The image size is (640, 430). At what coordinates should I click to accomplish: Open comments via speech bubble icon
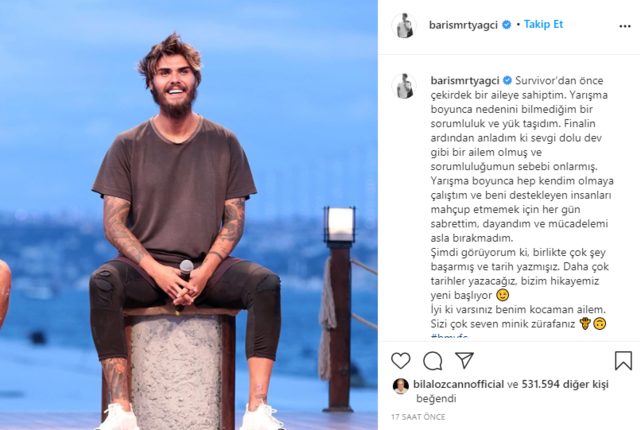pos(433,361)
